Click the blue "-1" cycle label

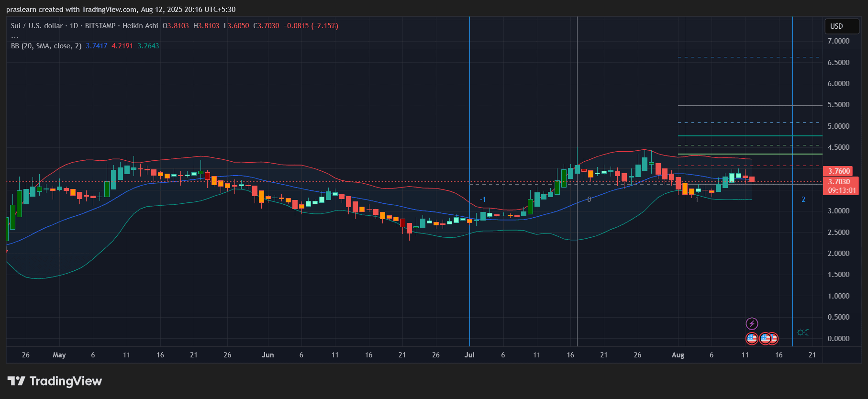pyautogui.click(x=483, y=199)
